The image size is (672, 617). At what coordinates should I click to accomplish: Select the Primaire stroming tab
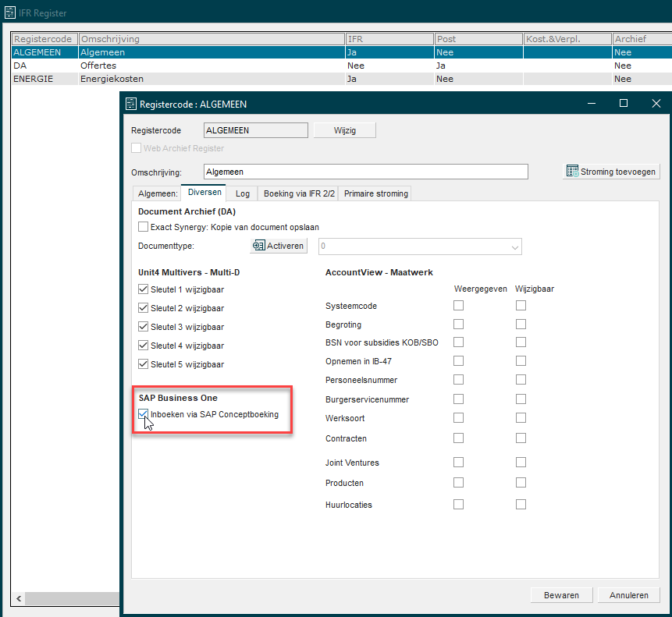375,193
